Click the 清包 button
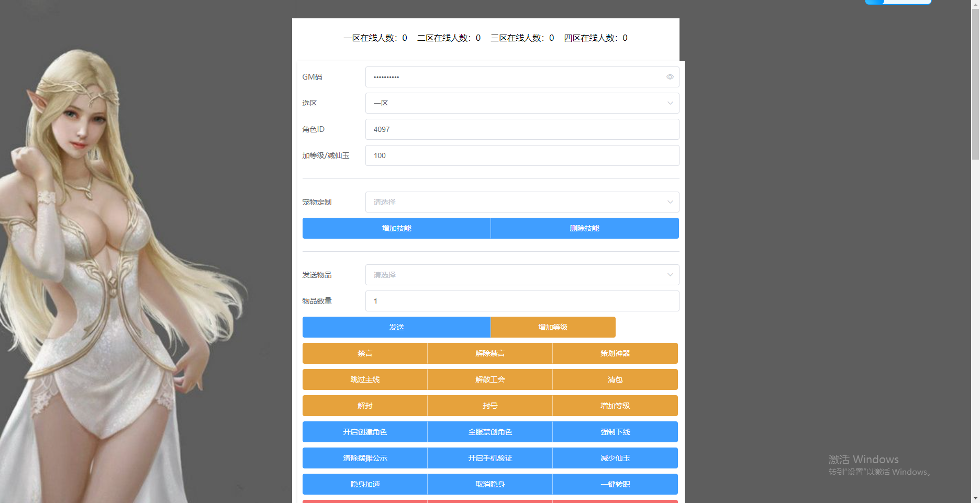 click(615, 379)
